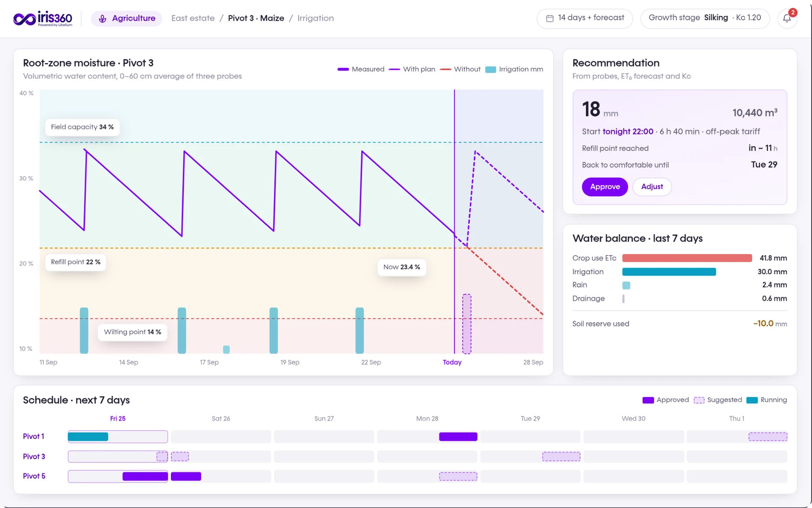Open the Pivot 1 schedule row label
Image resolution: width=812 pixels, height=508 pixels.
(x=33, y=436)
